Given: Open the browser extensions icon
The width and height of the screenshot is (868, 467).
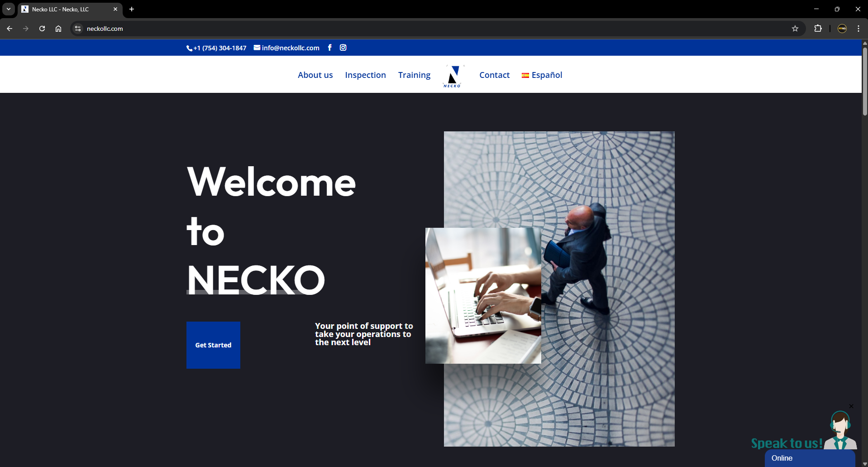Looking at the screenshot, I should [x=818, y=29].
